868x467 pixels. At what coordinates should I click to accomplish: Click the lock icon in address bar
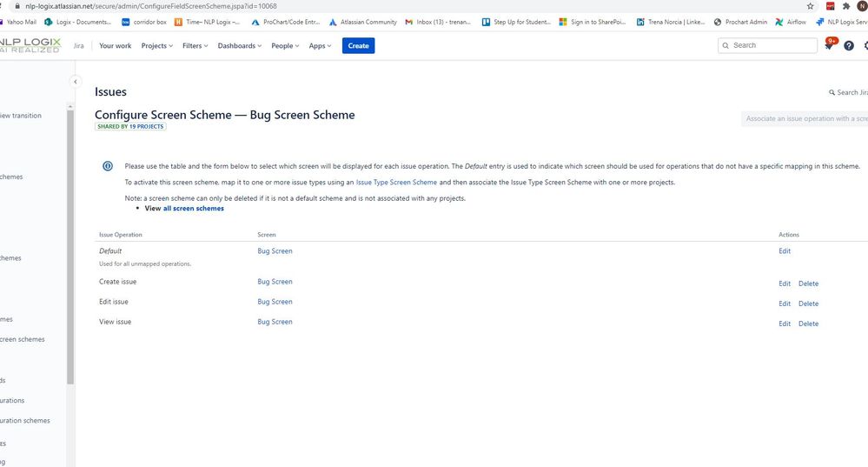tap(17, 6)
